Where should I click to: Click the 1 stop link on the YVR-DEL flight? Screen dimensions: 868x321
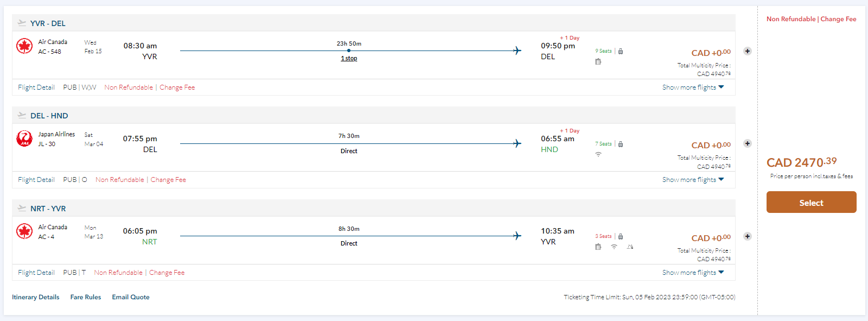pyautogui.click(x=349, y=58)
